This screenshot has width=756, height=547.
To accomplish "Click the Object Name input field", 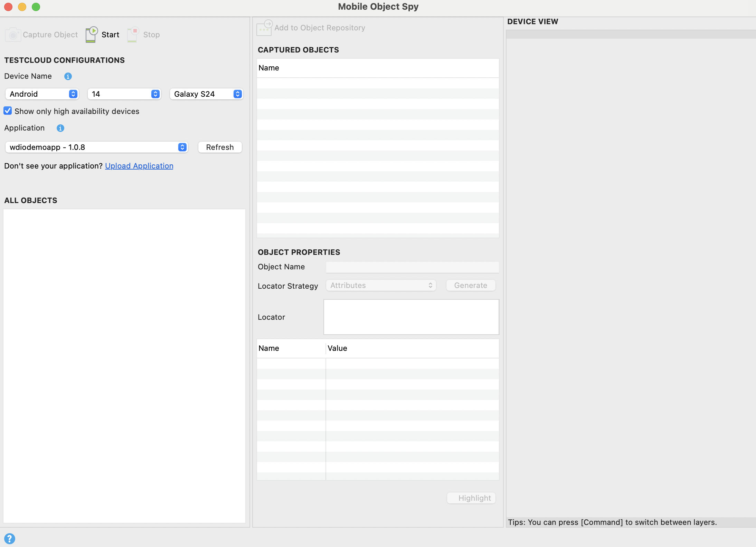I will pos(412,267).
